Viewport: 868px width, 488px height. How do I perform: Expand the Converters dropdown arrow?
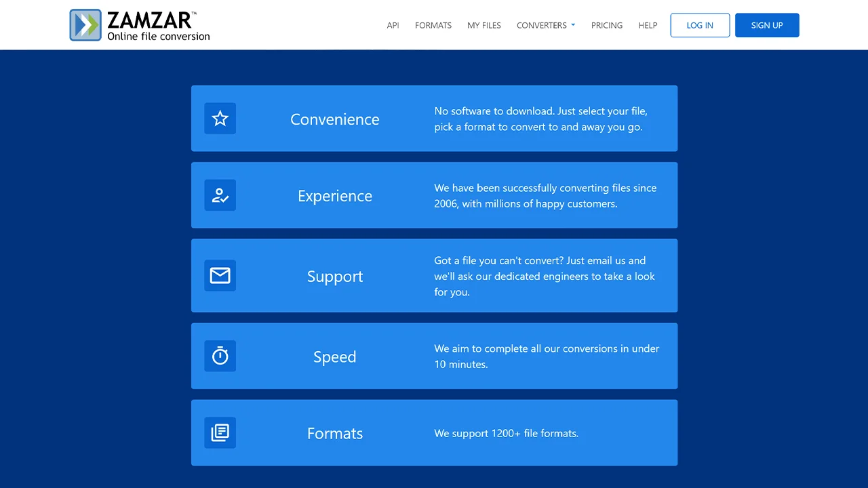[x=573, y=25]
